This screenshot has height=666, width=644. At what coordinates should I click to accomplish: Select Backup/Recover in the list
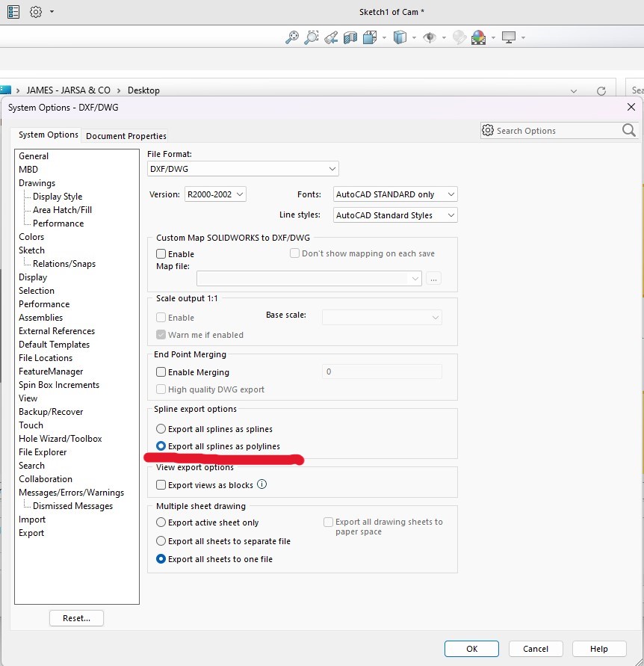click(51, 412)
